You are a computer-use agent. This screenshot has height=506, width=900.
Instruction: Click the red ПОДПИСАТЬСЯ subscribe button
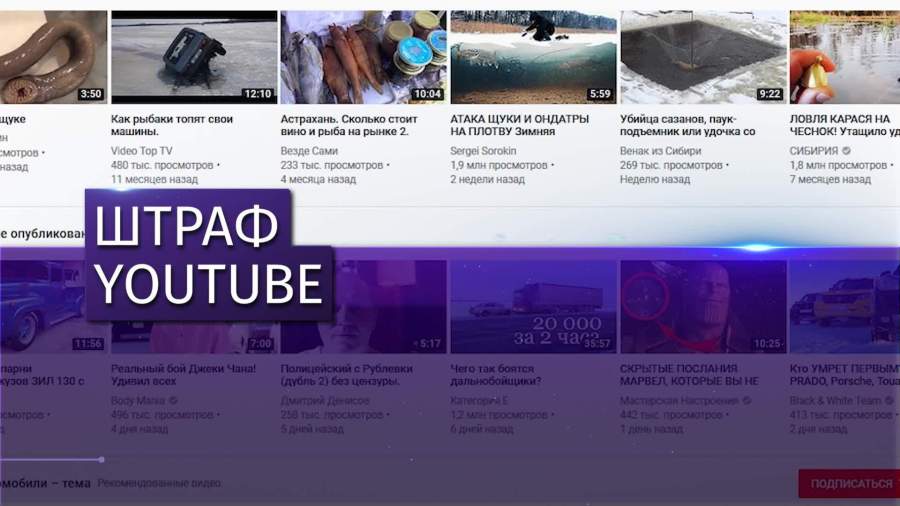[849, 484]
